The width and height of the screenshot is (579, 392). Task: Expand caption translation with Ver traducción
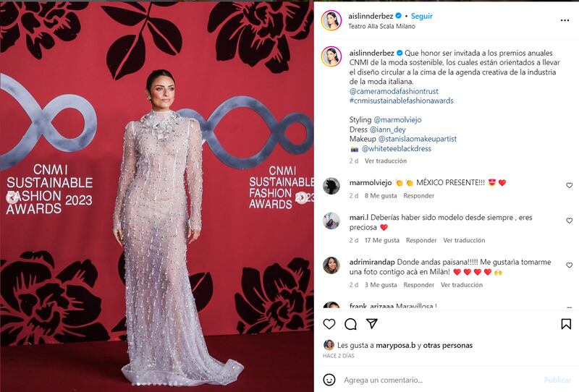pyautogui.click(x=386, y=161)
